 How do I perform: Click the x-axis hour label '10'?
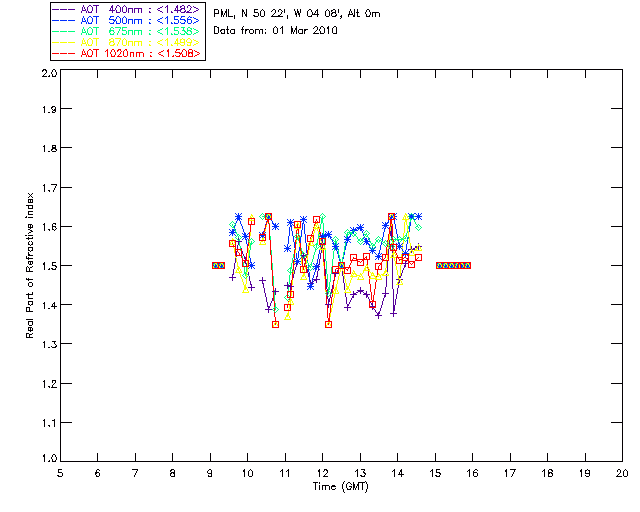pos(247,473)
